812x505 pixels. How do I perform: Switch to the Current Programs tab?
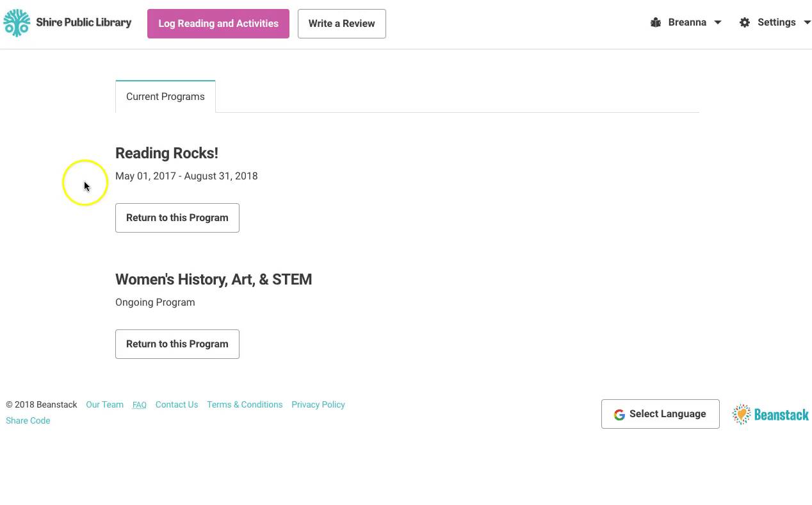[x=165, y=97]
